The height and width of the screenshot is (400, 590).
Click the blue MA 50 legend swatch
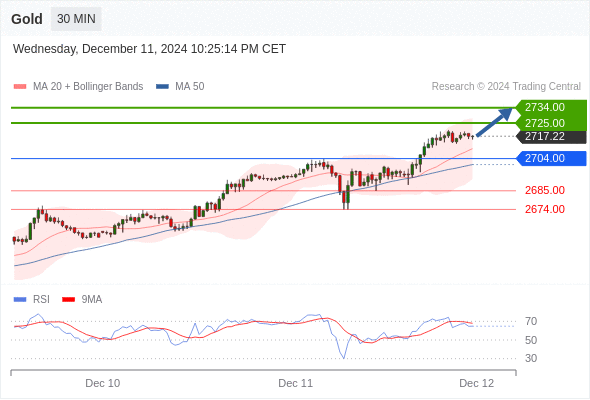coord(162,87)
